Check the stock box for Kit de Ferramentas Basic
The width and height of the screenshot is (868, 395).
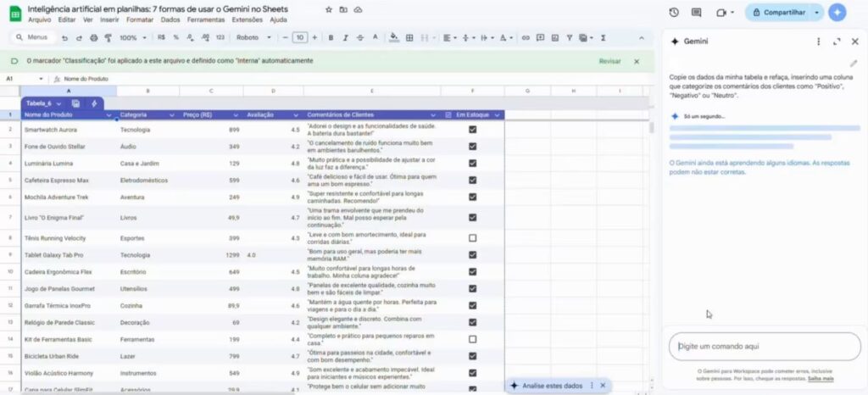point(472,339)
